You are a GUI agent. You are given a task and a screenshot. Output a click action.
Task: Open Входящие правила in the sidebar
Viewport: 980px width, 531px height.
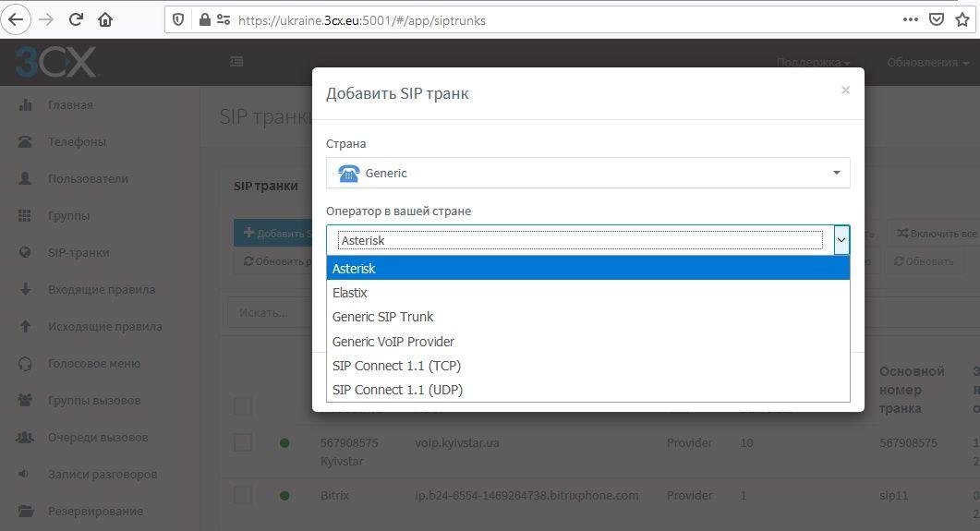click(102, 289)
